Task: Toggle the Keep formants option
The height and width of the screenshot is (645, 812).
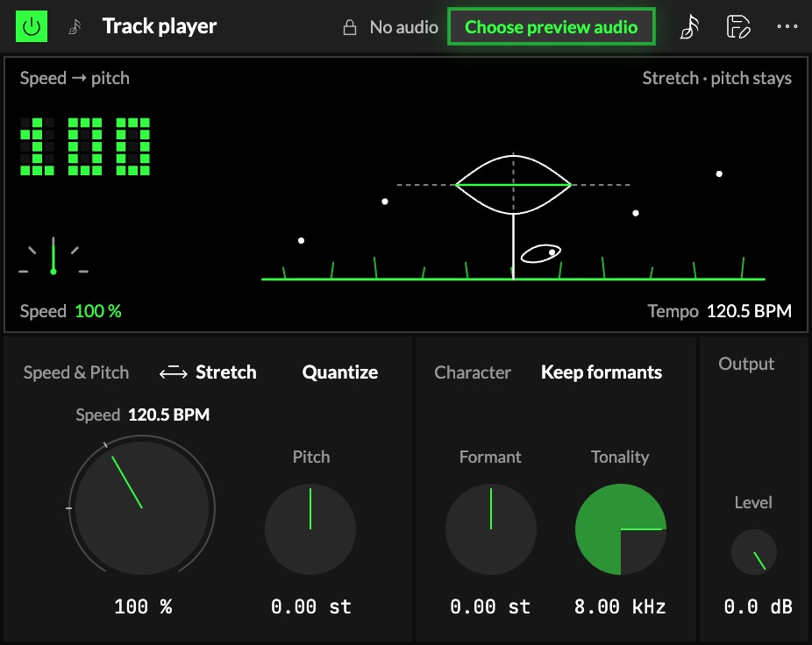Action: click(602, 372)
